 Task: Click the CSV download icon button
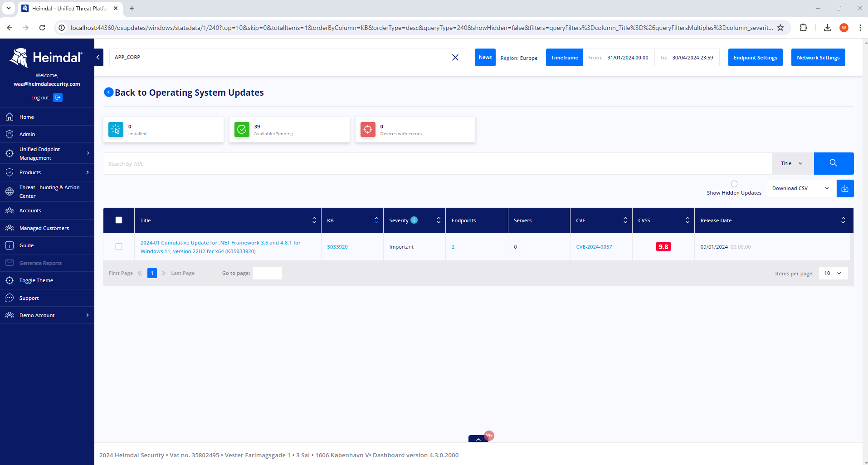(x=845, y=189)
